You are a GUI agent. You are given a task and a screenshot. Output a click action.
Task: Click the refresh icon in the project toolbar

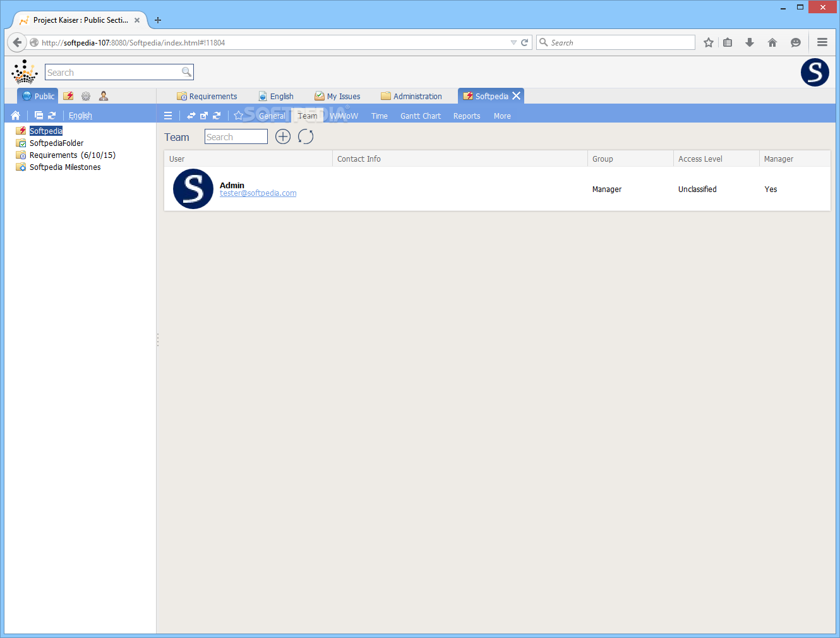217,116
